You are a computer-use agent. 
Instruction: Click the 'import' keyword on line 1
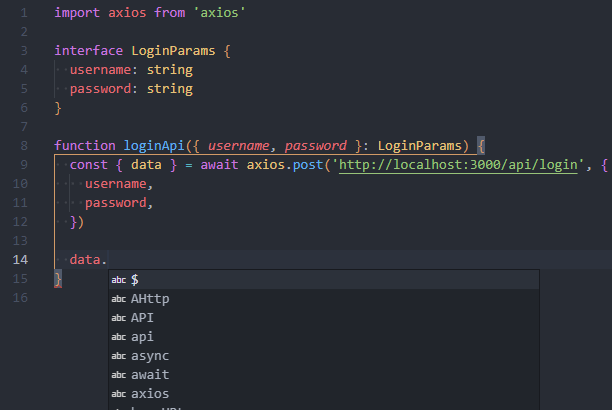coord(77,13)
